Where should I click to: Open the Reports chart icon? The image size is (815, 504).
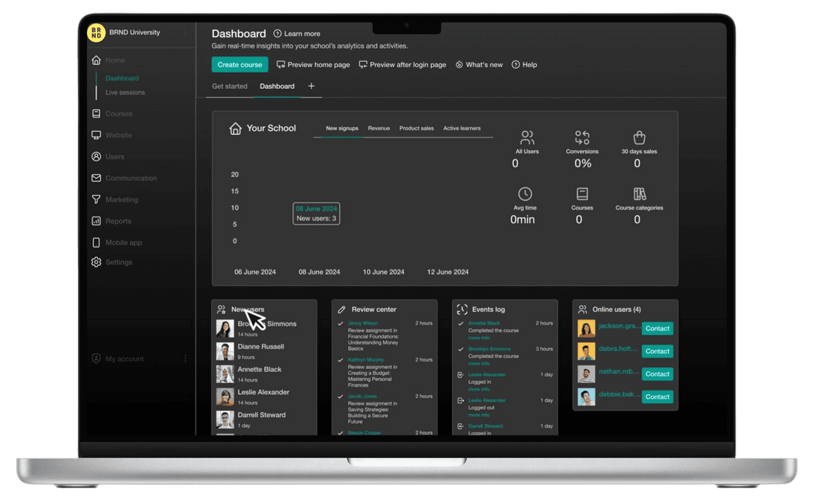click(96, 221)
